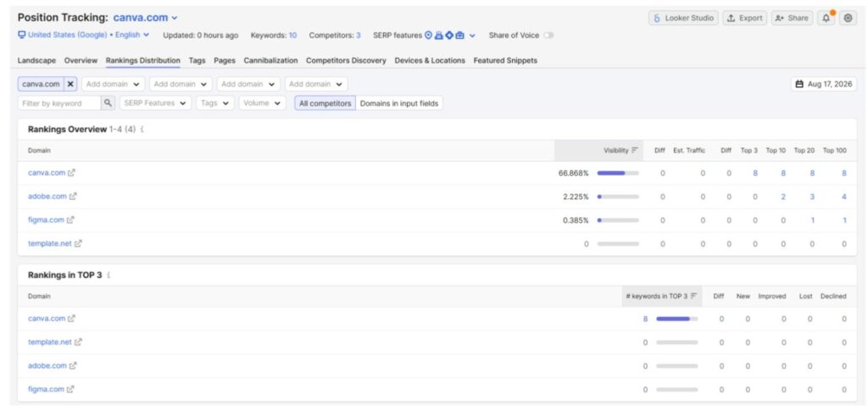Screen dimensions: 868x406
Task: Click the Export button
Action: tap(745, 19)
